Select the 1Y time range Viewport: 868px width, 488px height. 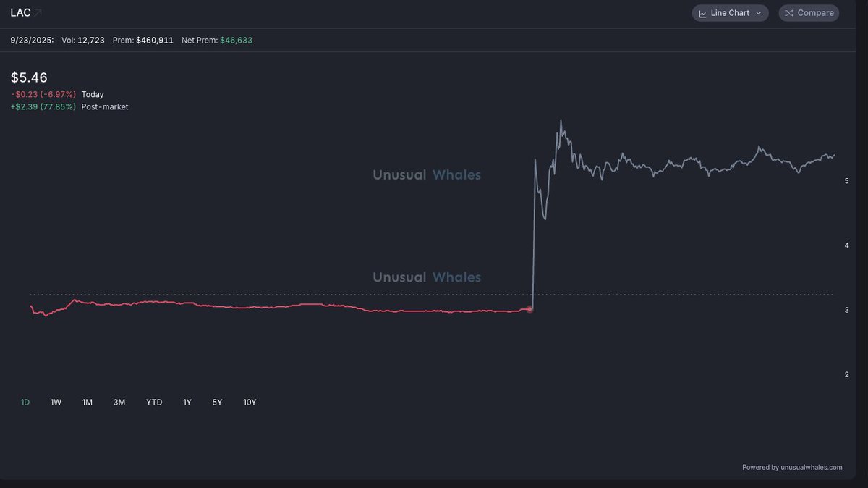[x=187, y=403]
